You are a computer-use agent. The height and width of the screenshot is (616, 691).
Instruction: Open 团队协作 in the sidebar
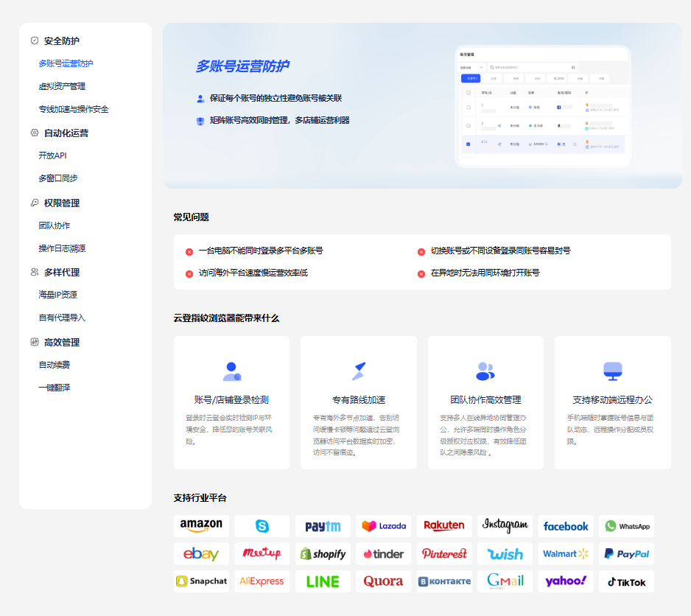click(x=55, y=225)
